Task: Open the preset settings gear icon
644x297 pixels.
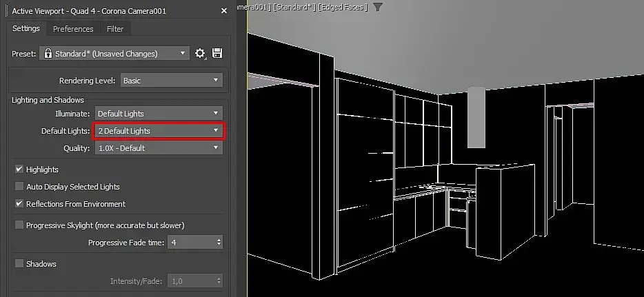Action: point(200,53)
